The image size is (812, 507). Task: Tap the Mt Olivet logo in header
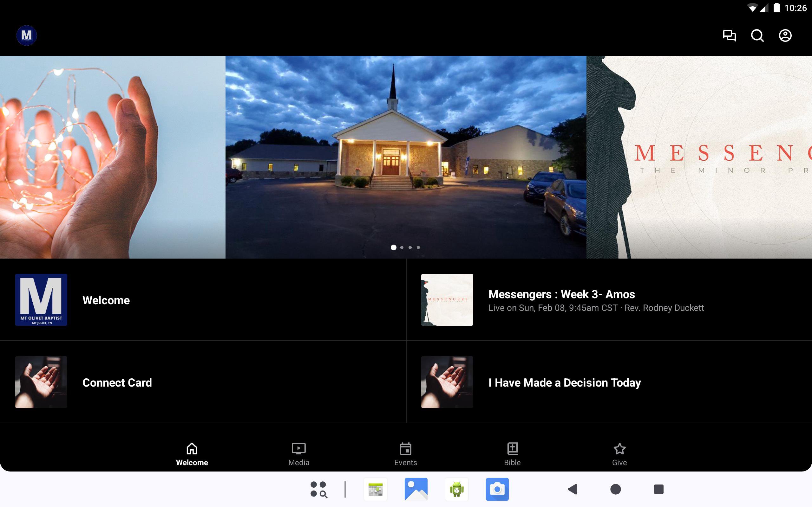coord(27,35)
